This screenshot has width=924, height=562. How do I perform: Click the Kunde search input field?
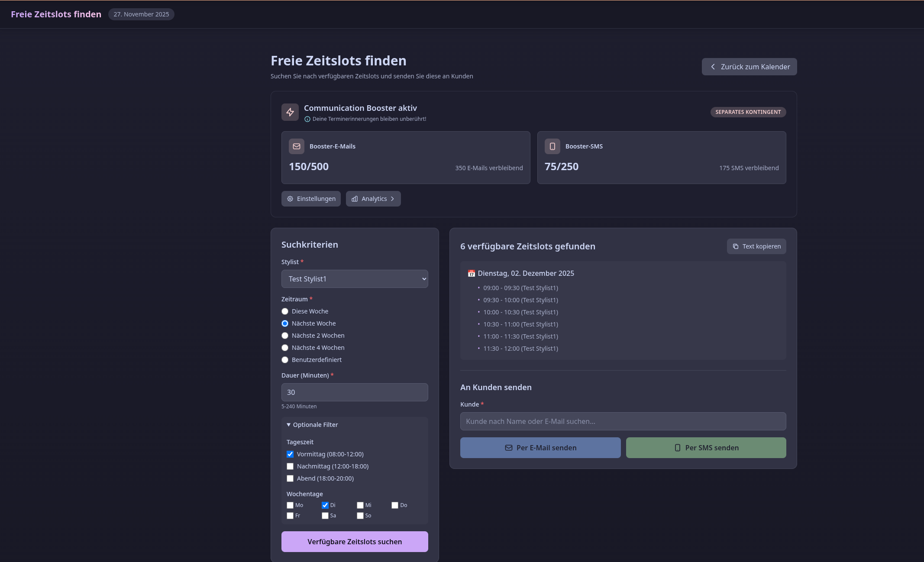tap(623, 421)
